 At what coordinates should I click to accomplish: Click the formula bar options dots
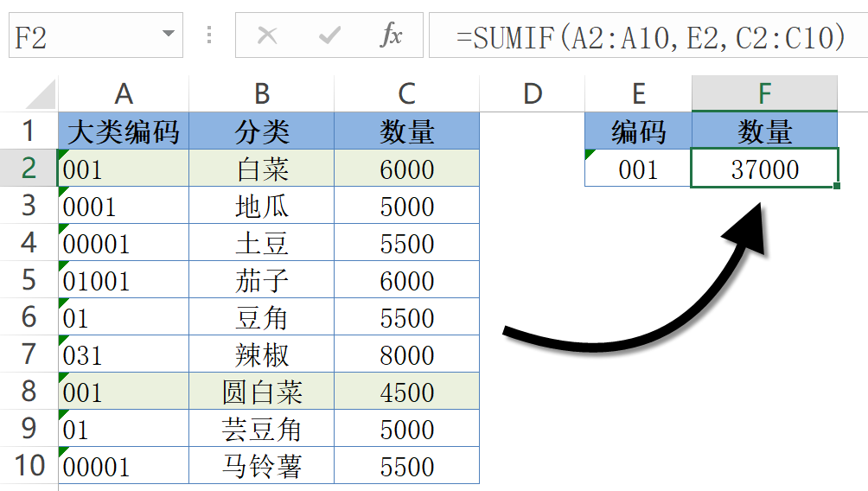[x=208, y=35]
